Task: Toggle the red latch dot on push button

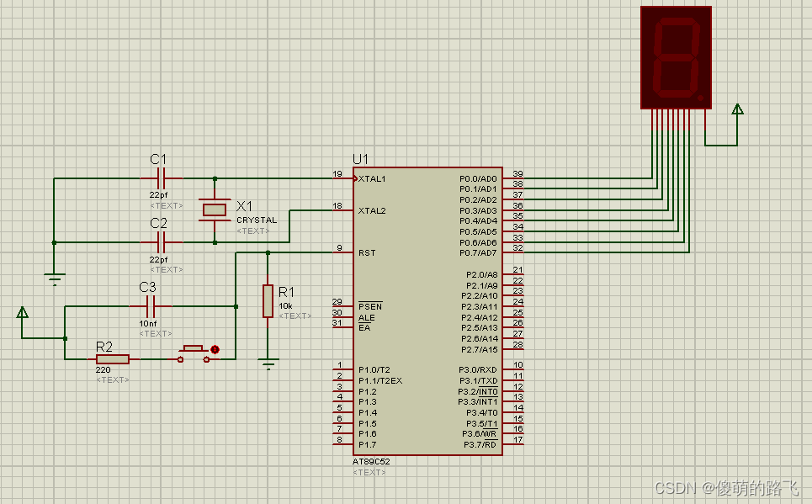Action: (x=215, y=350)
